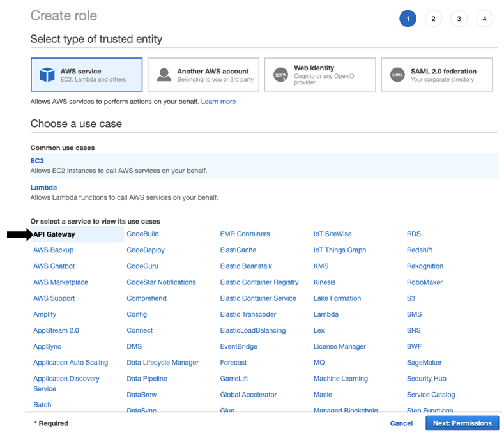Select Elastic Beanstalk service
The image size is (504, 433).
246,266
